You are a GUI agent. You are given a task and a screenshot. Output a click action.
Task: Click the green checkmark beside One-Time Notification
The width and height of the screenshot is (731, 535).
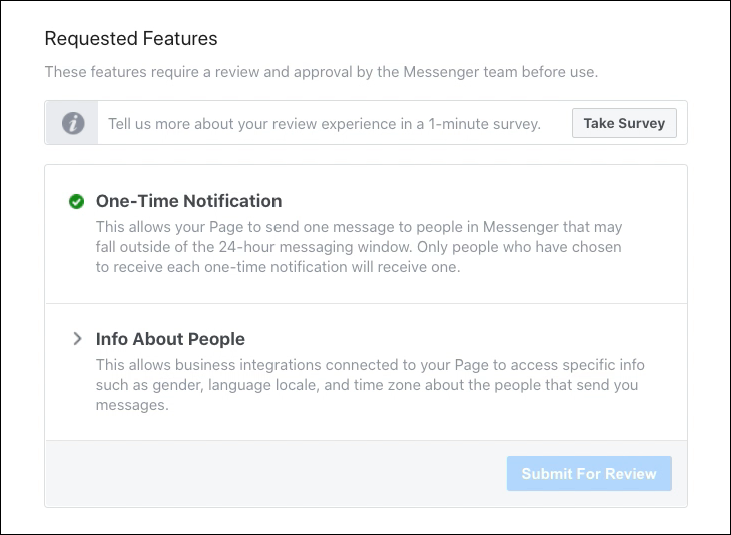76,201
